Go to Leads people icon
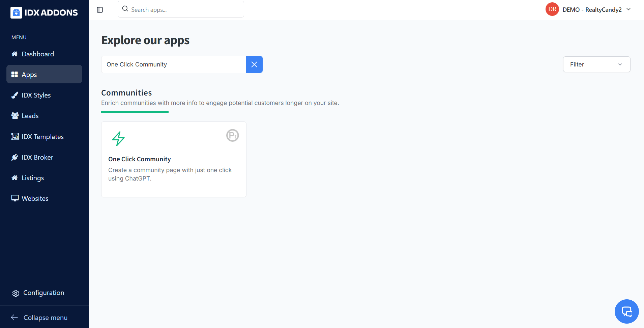Screen dimensions: 644x328 point(15,116)
